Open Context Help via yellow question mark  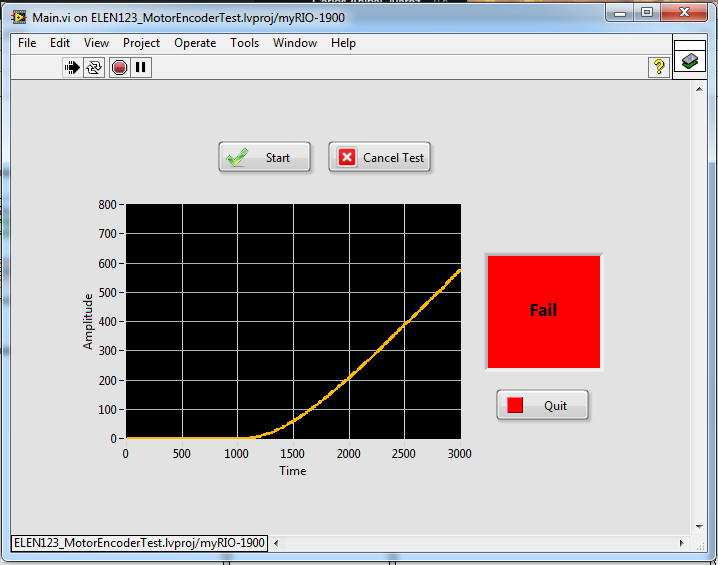[x=659, y=67]
